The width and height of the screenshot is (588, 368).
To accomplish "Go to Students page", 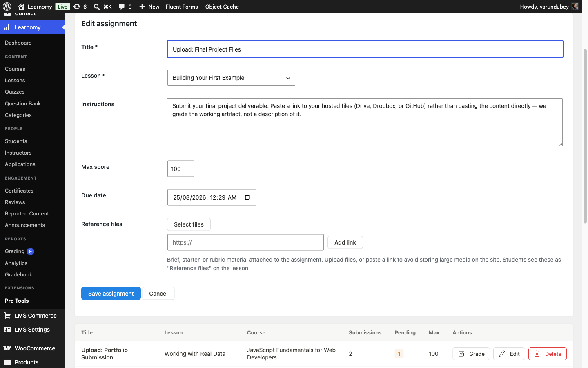I will point(16,141).
